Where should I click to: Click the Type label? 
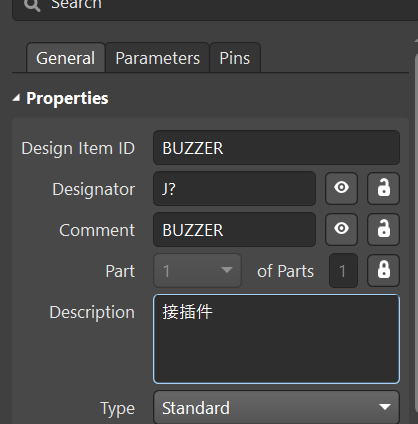(117, 408)
